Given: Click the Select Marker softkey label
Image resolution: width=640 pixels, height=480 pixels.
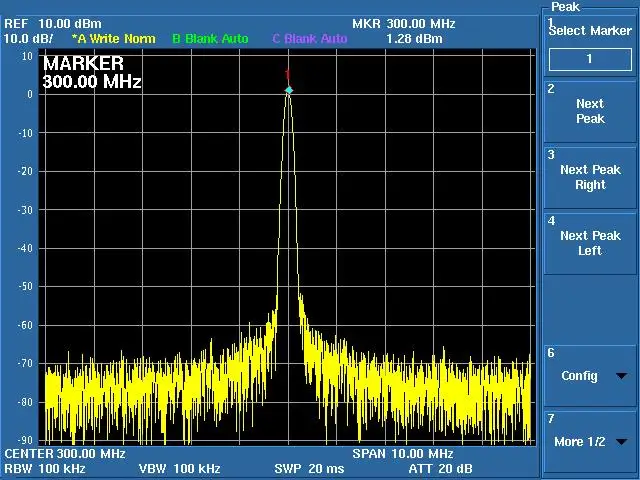Looking at the screenshot, I should [x=590, y=31].
